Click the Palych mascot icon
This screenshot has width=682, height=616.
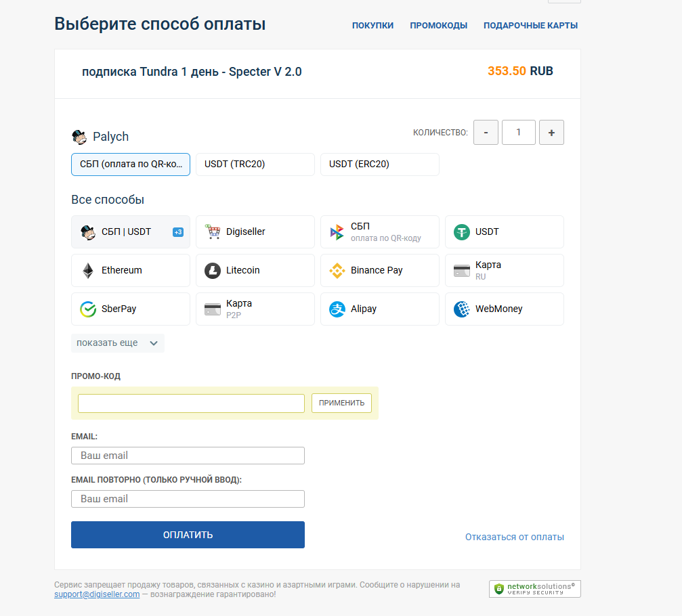pos(79,137)
